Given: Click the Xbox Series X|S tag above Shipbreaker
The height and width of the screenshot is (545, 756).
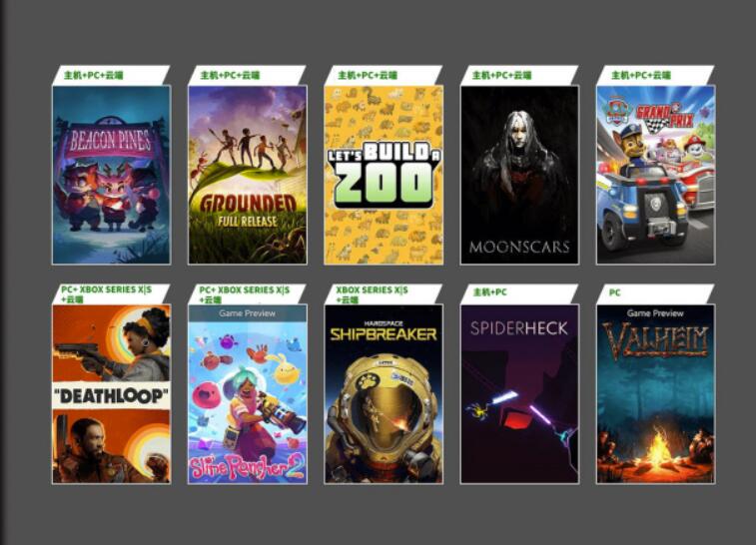Looking at the screenshot, I should click(372, 293).
